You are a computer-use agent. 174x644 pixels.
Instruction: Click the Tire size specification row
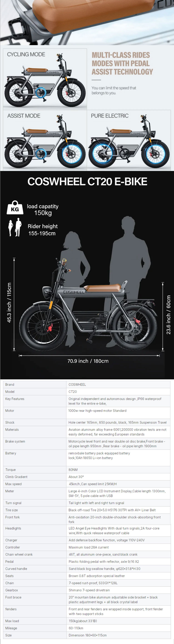pos(87,510)
